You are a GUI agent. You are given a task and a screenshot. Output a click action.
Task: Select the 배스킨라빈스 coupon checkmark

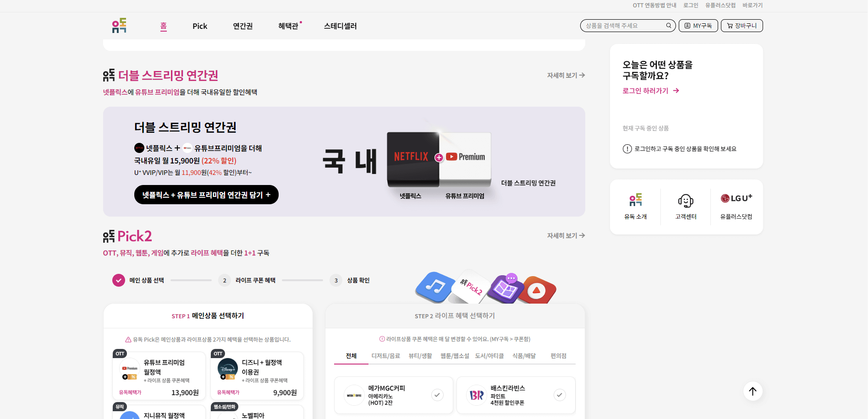click(x=560, y=394)
